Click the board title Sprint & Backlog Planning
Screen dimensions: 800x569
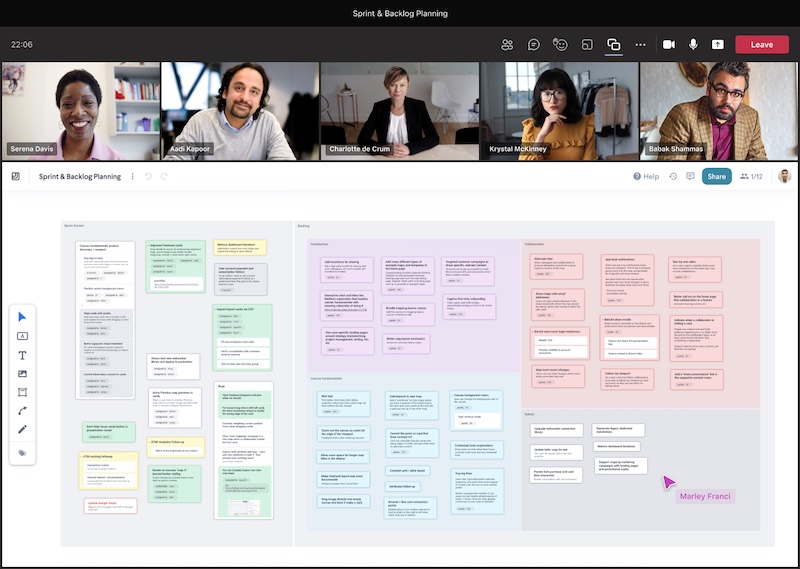click(x=80, y=177)
